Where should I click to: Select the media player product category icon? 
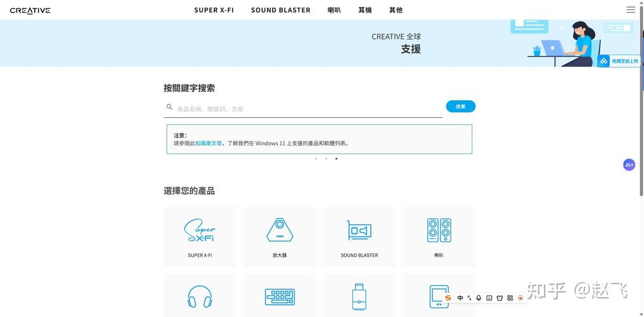439,296
